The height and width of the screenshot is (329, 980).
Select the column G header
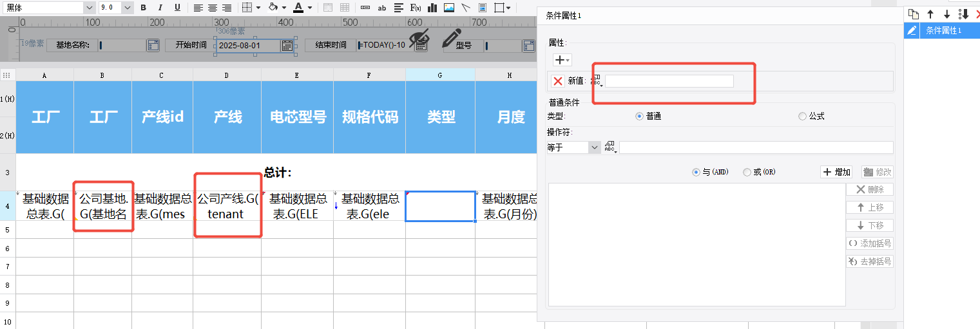(x=440, y=75)
